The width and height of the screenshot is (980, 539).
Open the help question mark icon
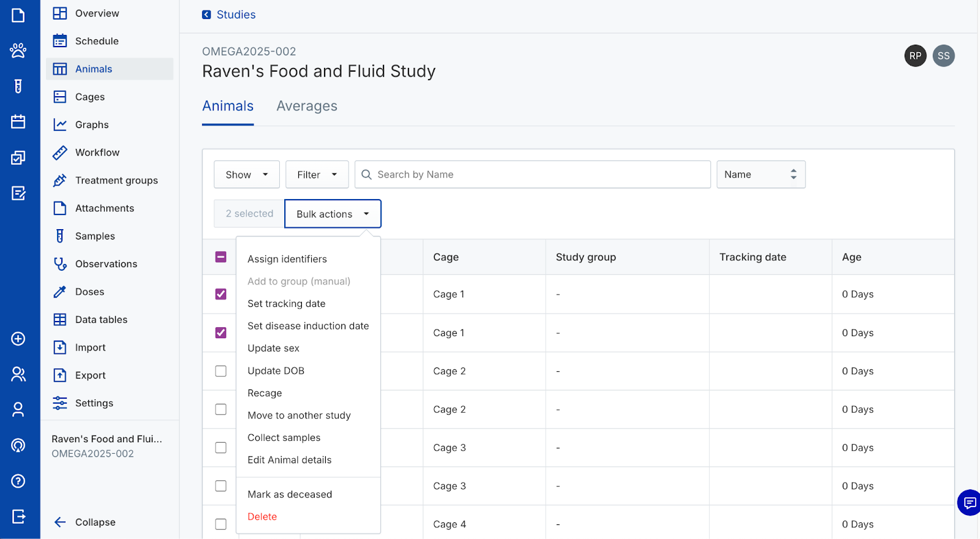click(18, 481)
